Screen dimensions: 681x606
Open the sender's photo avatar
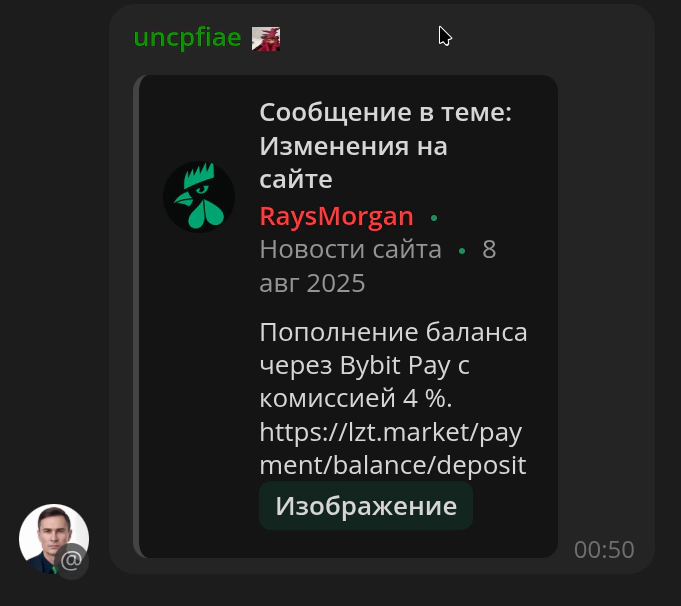pos(54,539)
